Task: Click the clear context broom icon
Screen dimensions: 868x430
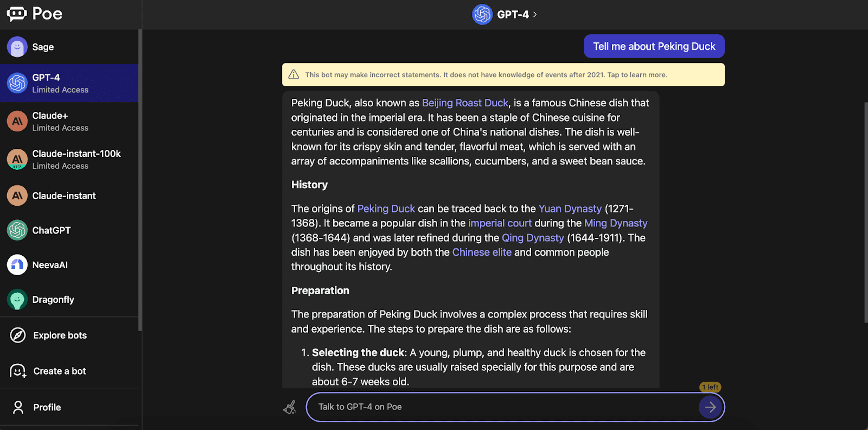Action: point(290,407)
